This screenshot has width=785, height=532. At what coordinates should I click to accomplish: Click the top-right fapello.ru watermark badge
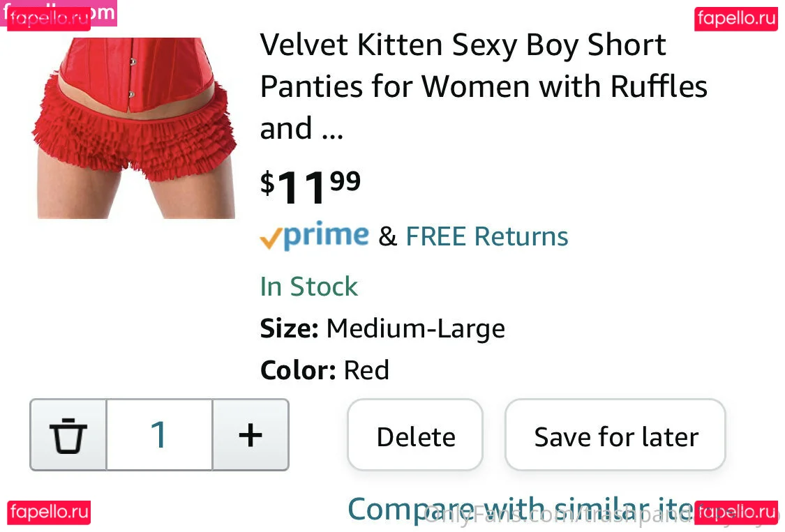pos(735,19)
